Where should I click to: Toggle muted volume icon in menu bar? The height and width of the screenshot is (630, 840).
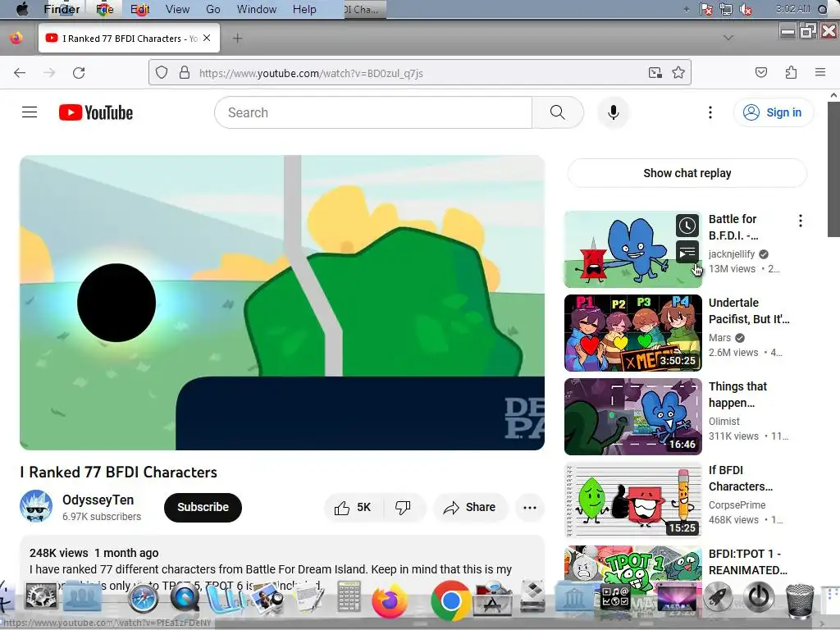745,9
